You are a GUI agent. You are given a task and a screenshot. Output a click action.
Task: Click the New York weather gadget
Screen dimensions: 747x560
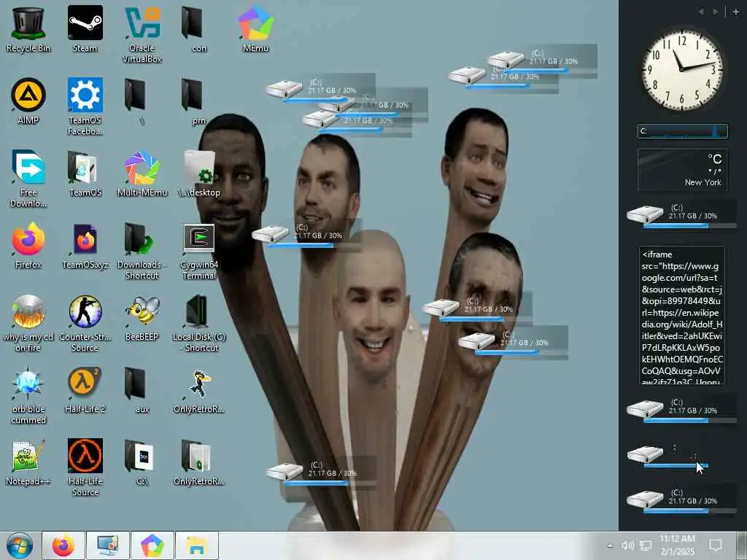[682, 169]
